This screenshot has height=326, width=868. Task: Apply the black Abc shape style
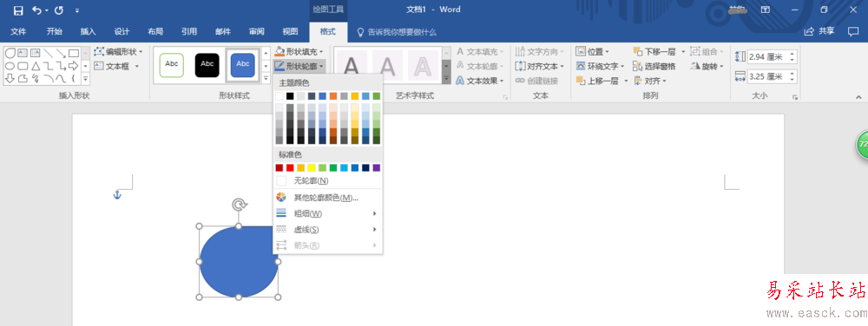207,65
